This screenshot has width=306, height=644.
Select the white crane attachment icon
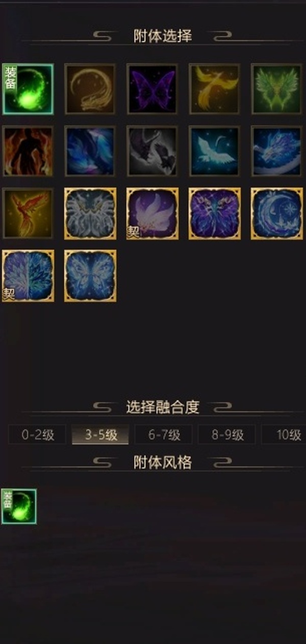tap(214, 151)
